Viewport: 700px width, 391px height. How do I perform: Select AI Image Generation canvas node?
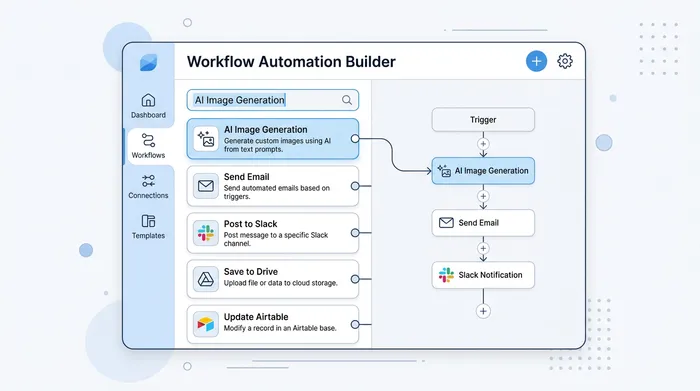tap(483, 171)
